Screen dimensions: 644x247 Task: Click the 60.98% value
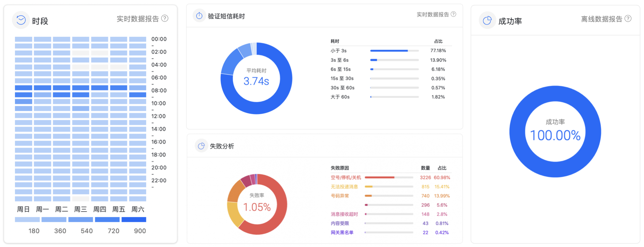click(442, 178)
